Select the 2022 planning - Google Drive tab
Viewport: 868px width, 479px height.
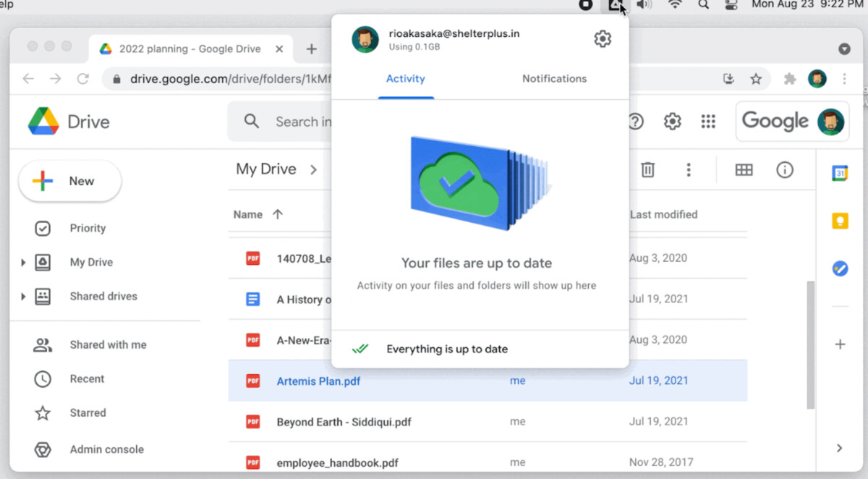coord(191,48)
